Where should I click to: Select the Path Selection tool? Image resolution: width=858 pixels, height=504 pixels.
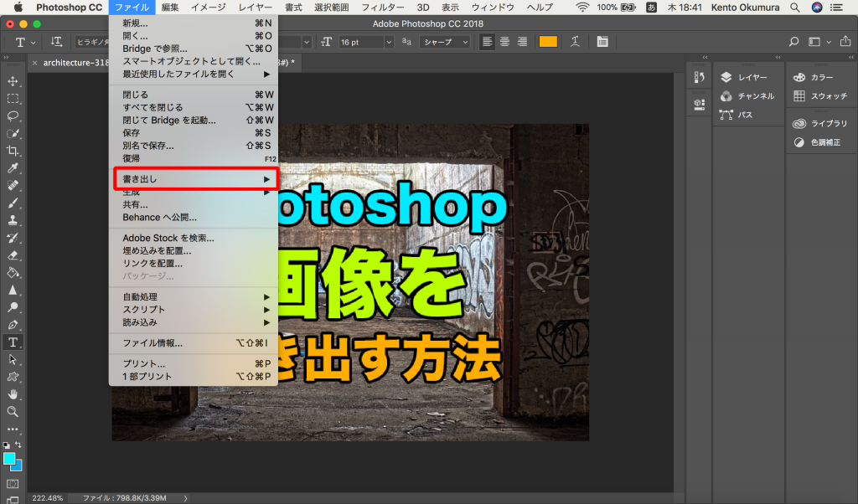click(x=13, y=360)
